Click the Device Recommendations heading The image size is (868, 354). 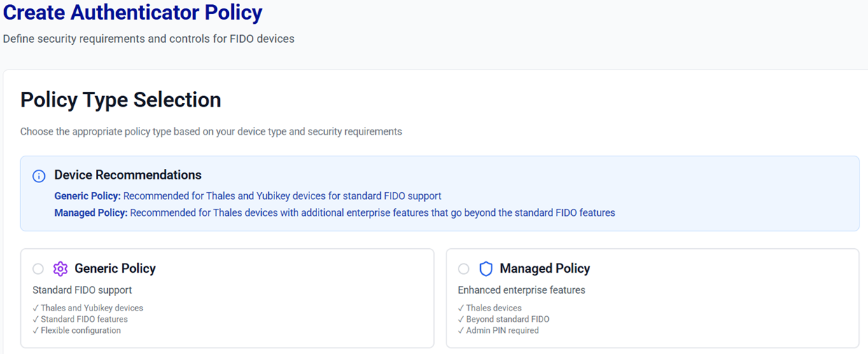tap(127, 175)
